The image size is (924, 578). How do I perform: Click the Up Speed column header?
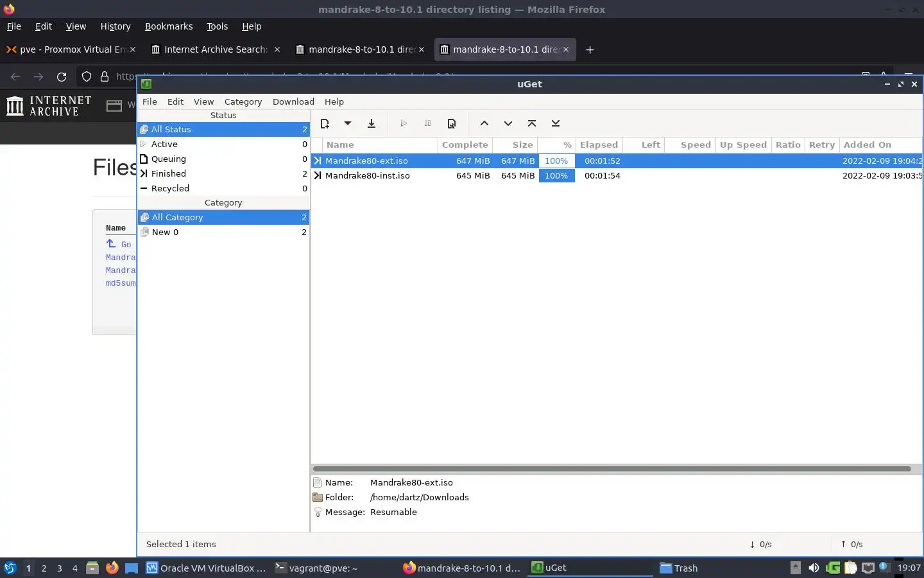[743, 144]
